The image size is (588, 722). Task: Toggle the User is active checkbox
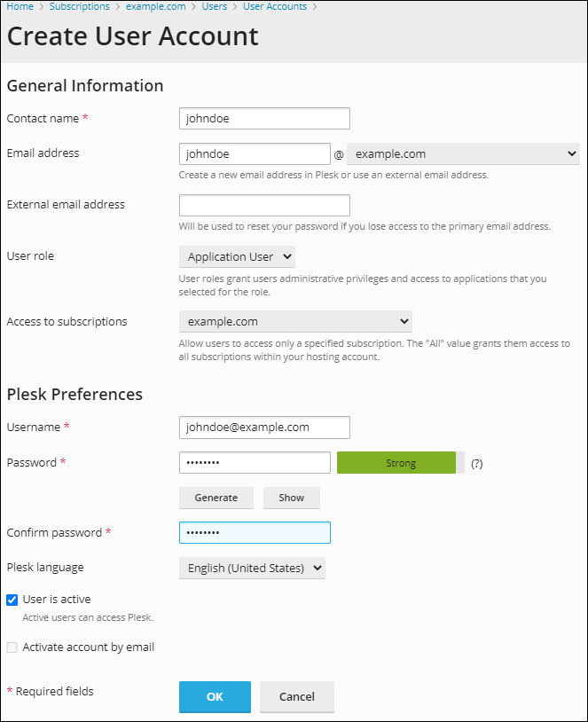(12, 600)
